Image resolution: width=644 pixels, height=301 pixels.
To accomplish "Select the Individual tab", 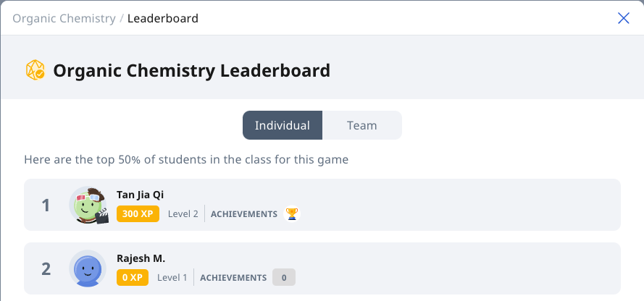I will click(283, 125).
